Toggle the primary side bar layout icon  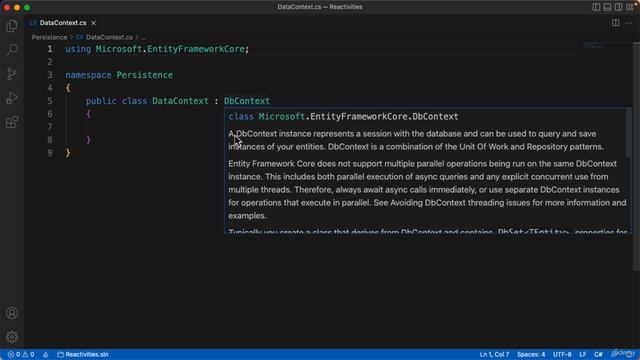tap(596, 7)
